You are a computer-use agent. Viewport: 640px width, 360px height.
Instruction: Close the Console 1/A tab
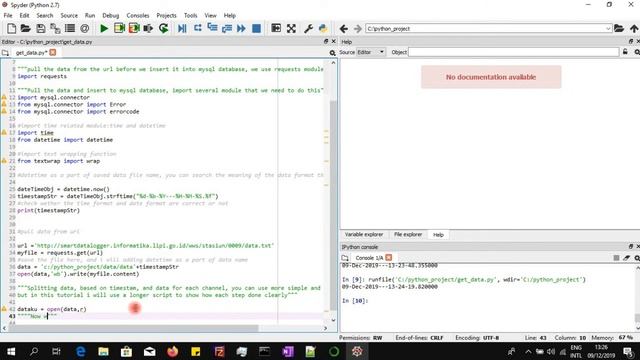click(x=389, y=258)
